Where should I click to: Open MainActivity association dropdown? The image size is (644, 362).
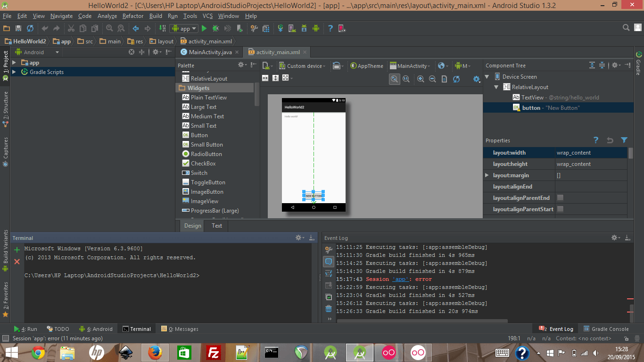[410, 66]
